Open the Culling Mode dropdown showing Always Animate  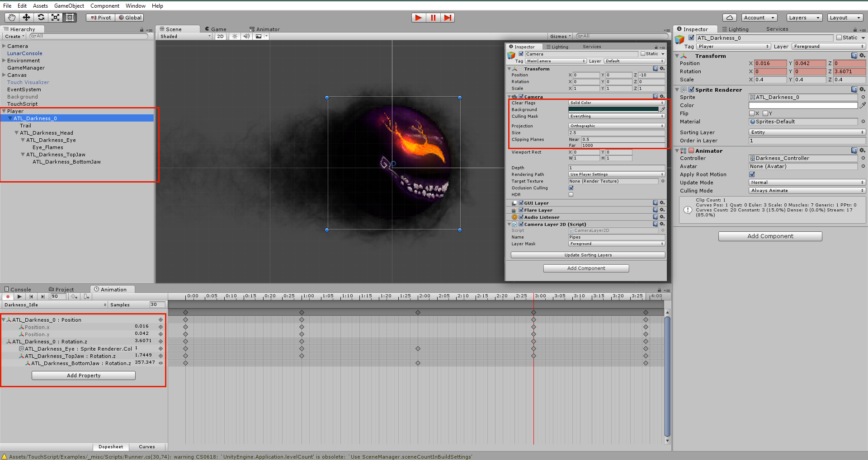point(807,191)
